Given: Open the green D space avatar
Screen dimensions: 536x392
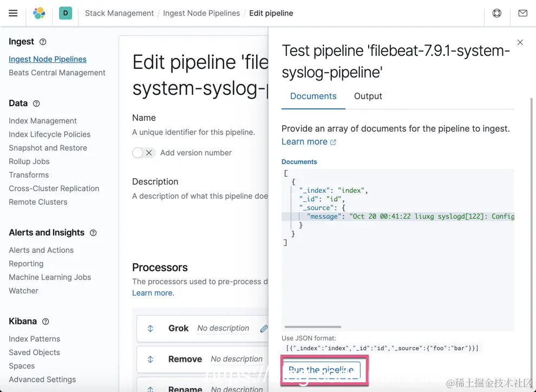Looking at the screenshot, I should pos(66,13).
